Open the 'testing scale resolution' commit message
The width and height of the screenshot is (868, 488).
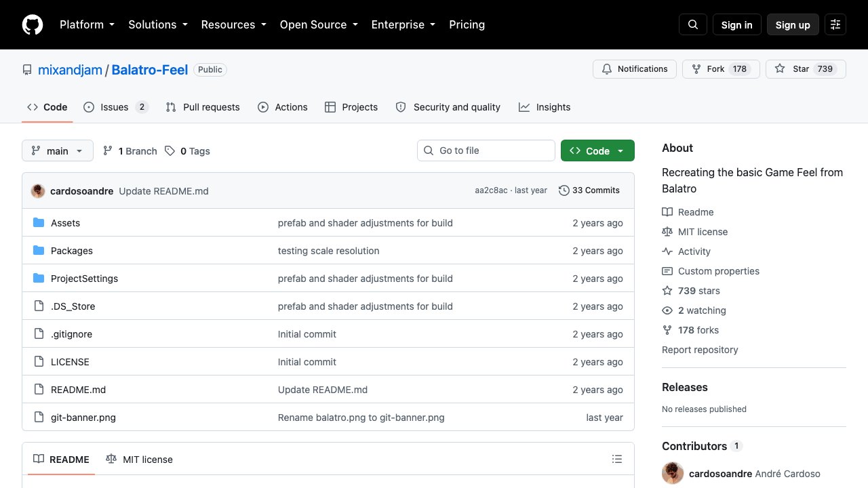[329, 251]
